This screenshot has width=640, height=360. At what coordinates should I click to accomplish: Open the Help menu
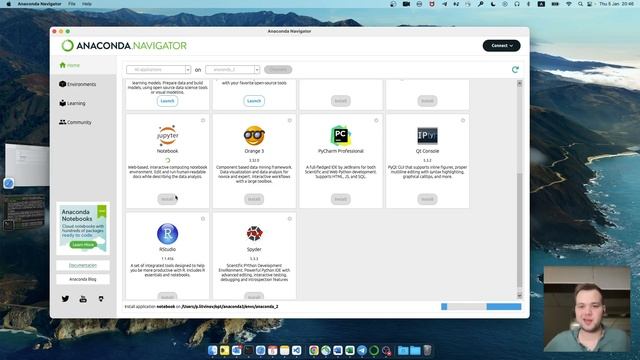pos(87,4)
